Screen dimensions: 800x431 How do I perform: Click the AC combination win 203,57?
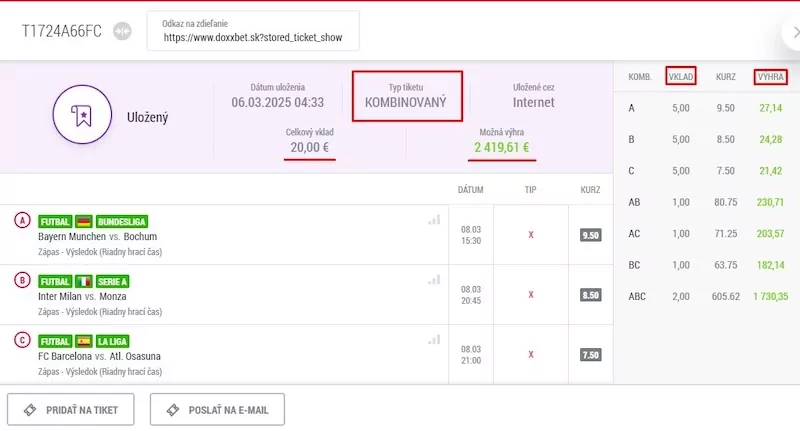[770, 234]
